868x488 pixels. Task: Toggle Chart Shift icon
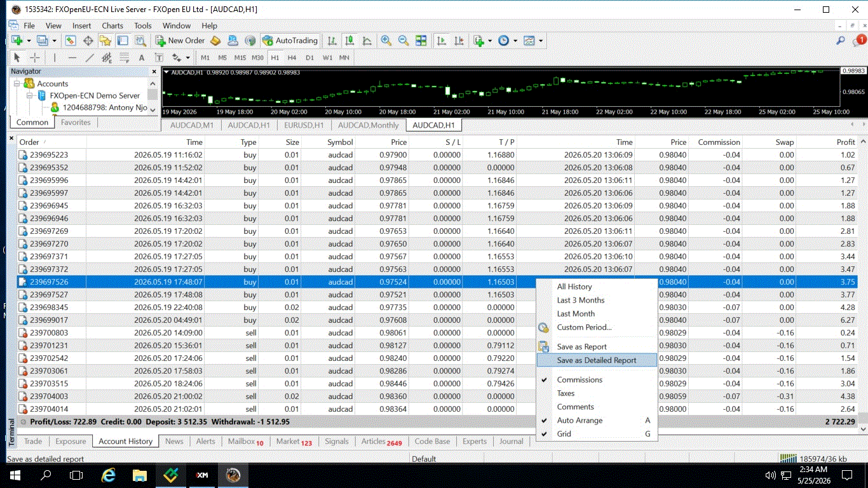(x=458, y=41)
